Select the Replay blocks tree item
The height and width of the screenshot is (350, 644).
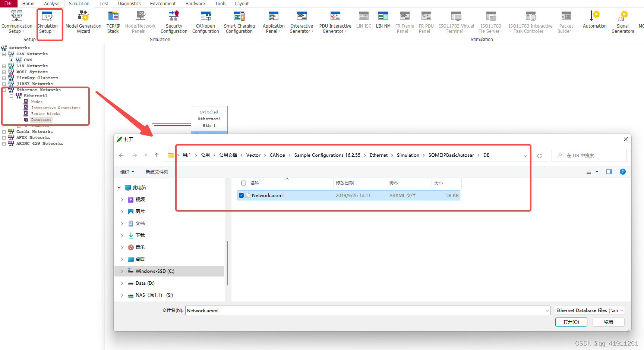point(45,114)
